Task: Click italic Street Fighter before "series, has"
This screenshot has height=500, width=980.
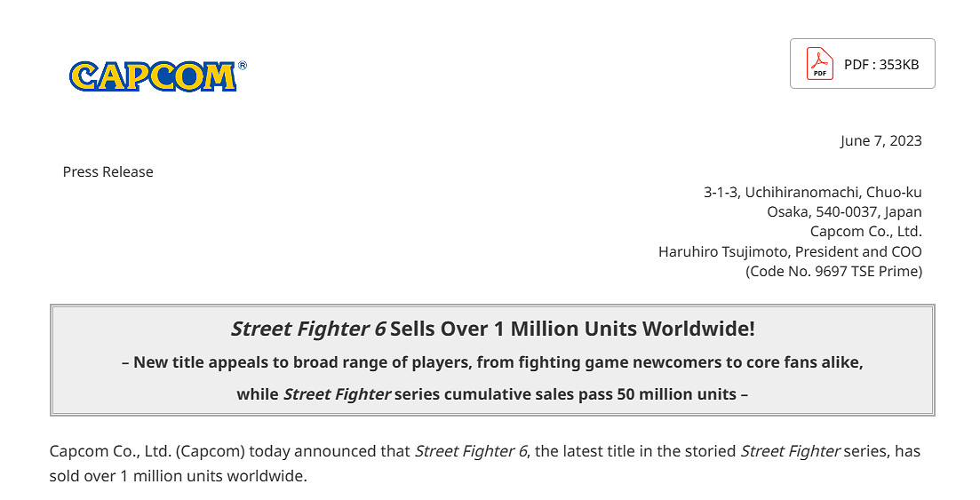Action: tap(789, 451)
